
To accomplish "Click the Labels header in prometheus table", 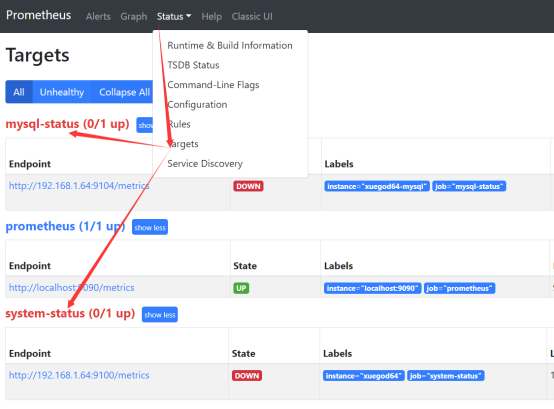I will [338, 266].
